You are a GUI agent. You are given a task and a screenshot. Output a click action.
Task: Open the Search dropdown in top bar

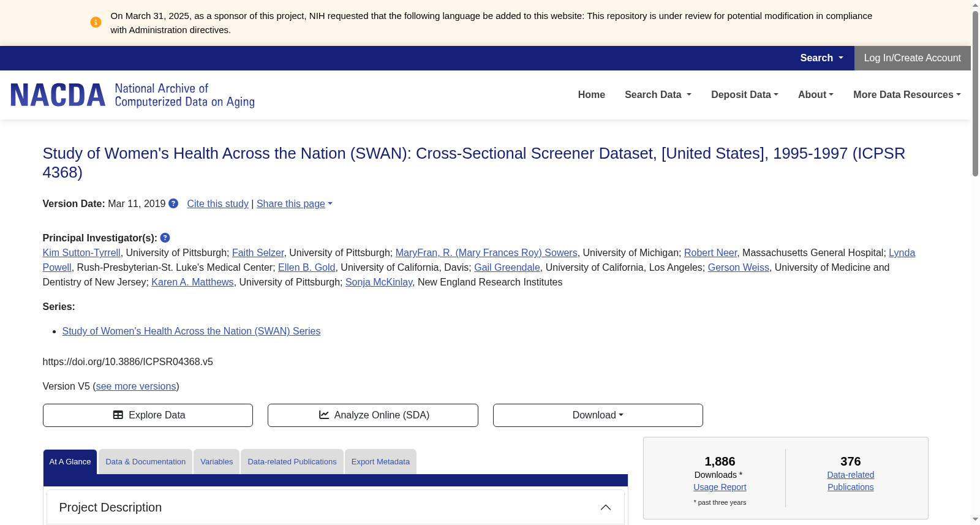[x=821, y=58]
